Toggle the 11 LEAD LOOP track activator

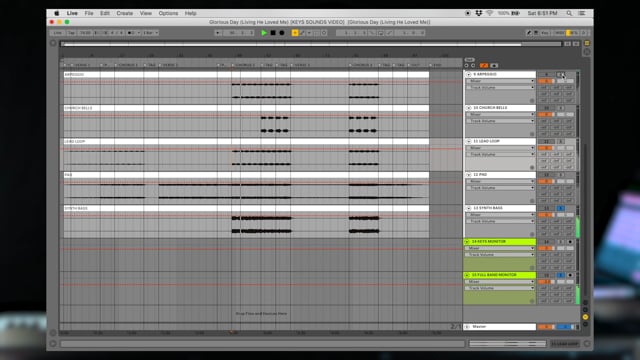coord(546,141)
